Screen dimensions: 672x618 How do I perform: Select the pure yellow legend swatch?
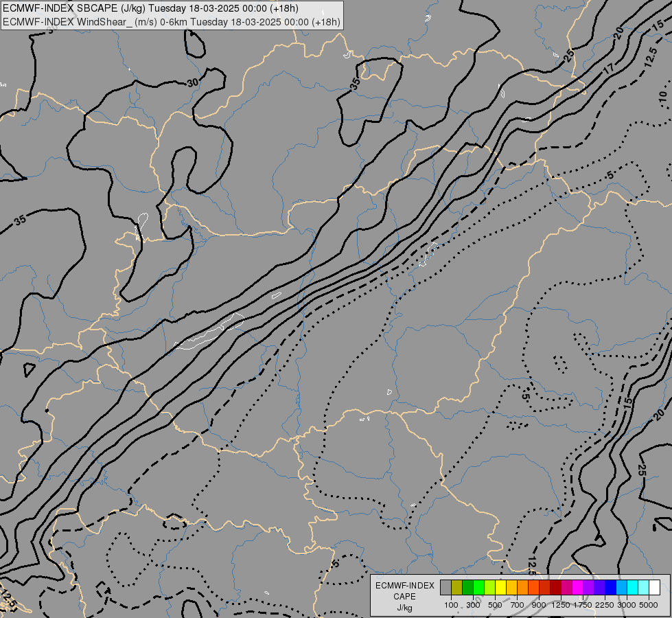click(500, 587)
